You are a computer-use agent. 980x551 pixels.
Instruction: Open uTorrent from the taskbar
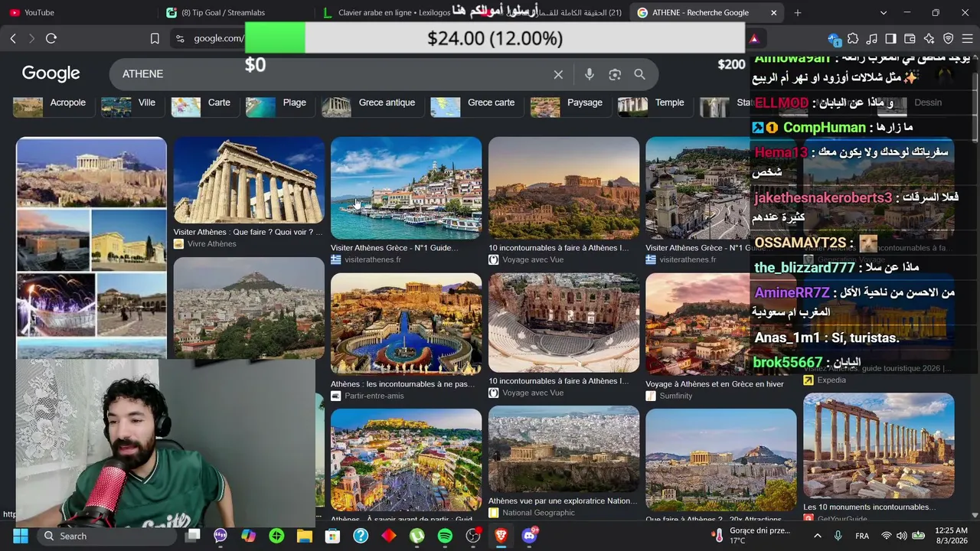(416, 536)
